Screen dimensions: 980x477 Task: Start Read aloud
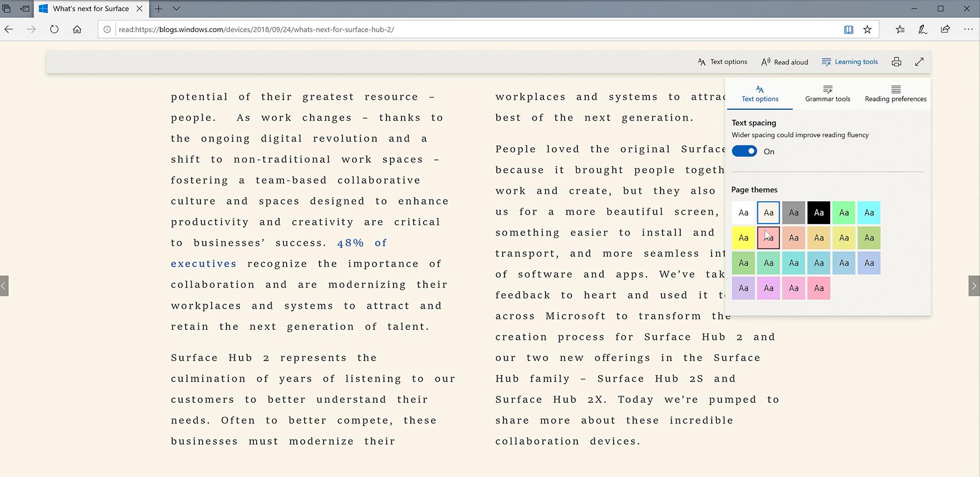pos(785,62)
